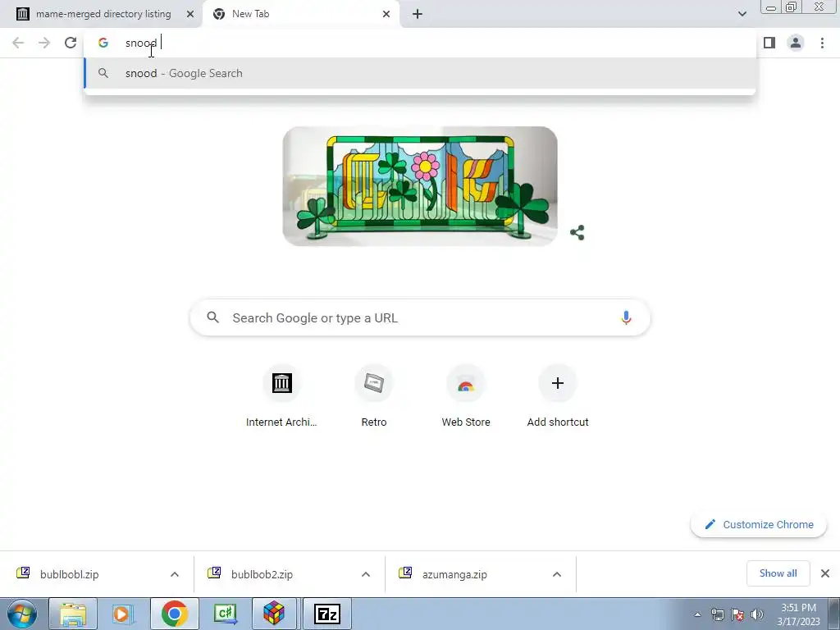Open a new tab with plus button
This screenshot has width=840, height=630.
pos(418,14)
